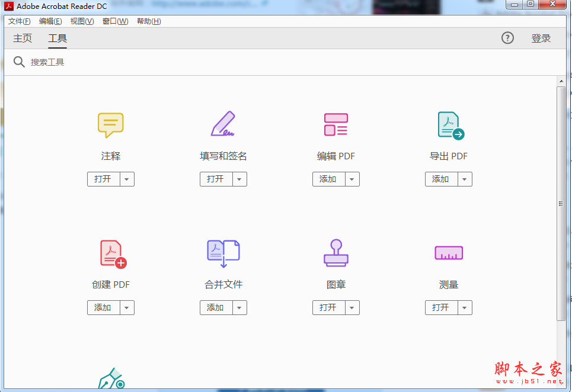
Task: Click the 填写和签名 pen signature icon
Action: 223,124
